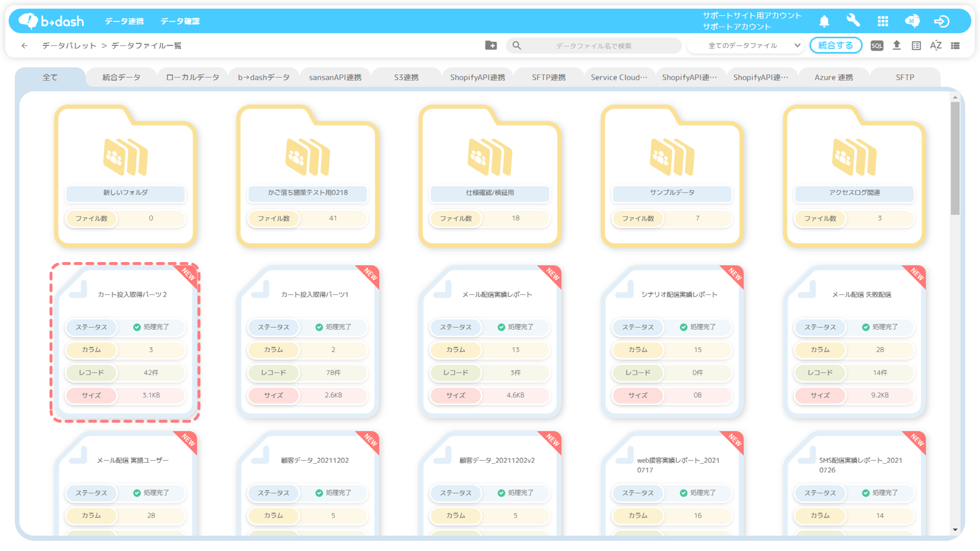Screen dimensions: 980x551
Task: Open the wrench settings icon
Action: tap(853, 21)
